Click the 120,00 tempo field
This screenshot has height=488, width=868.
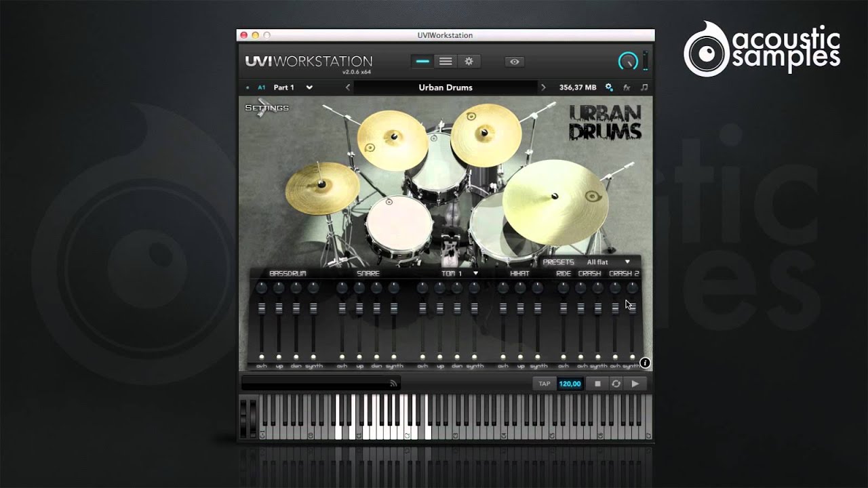pos(570,384)
